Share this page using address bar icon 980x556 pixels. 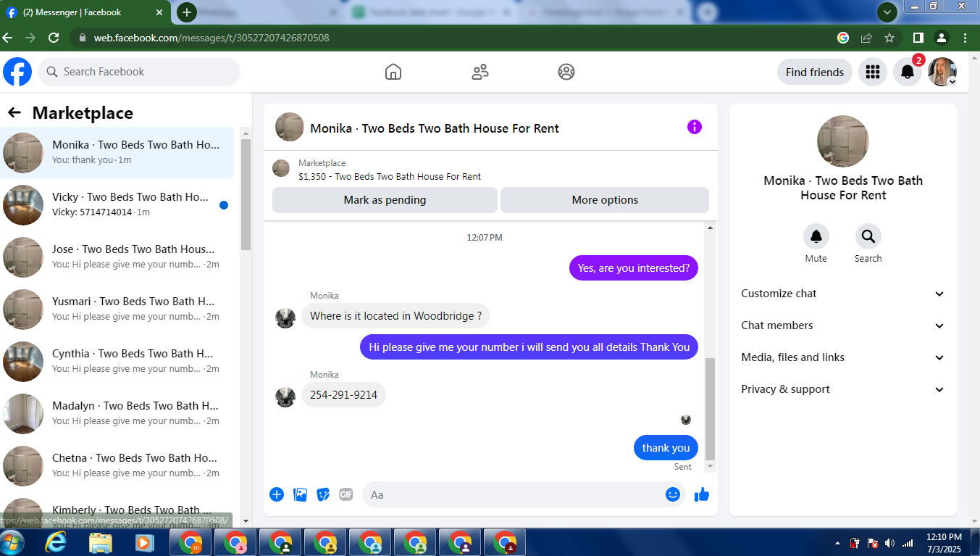pos(866,38)
